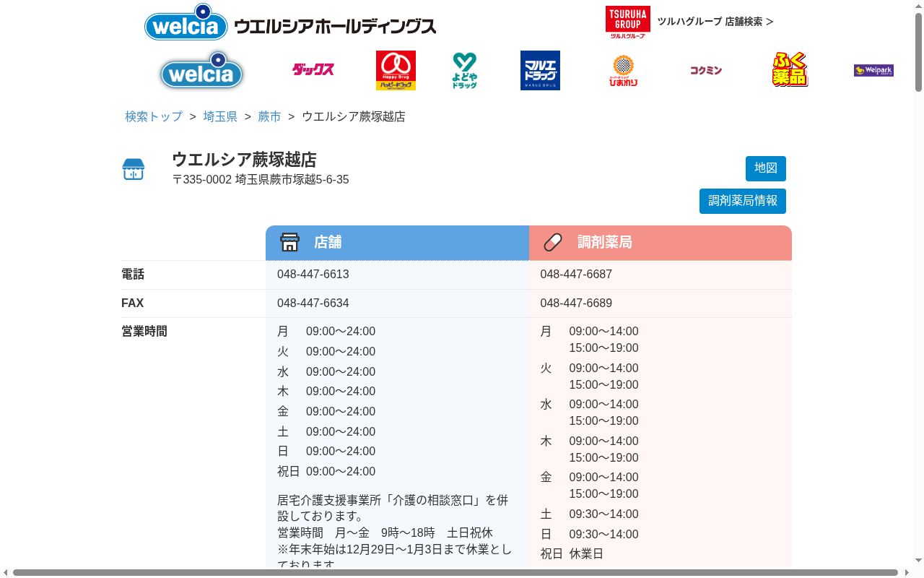Click store FAX number 048-447-6634

tap(313, 303)
